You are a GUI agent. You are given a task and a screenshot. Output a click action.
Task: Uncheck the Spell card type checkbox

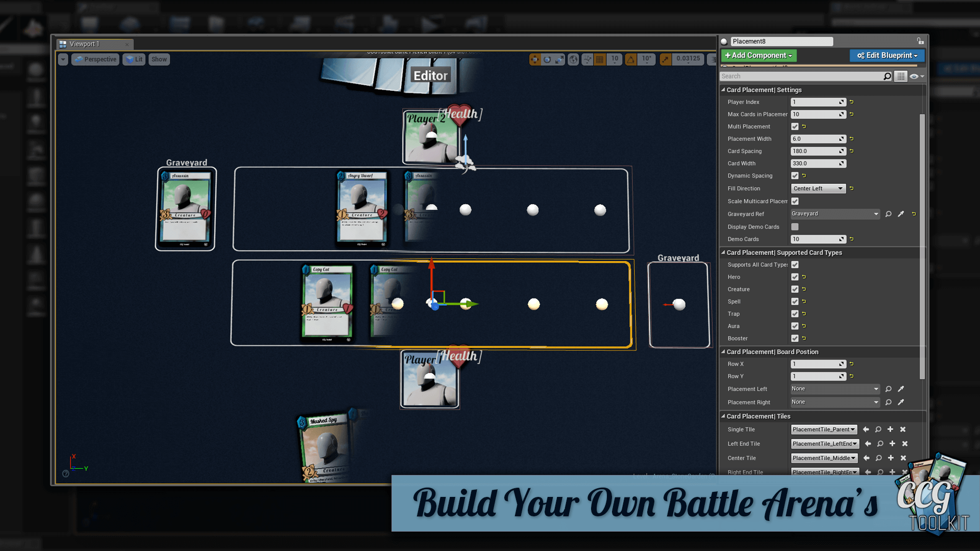pyautogui.click(x=795, y=302)
